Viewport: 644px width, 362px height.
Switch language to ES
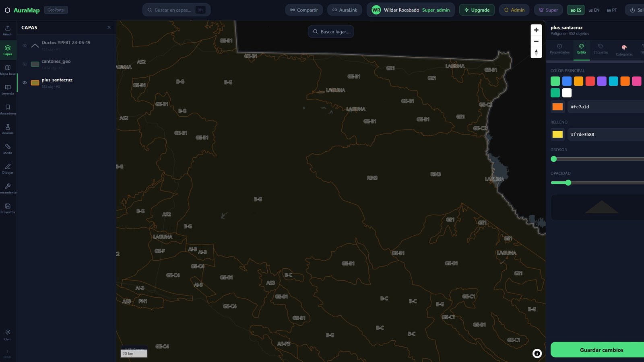[x=576, y=10]
